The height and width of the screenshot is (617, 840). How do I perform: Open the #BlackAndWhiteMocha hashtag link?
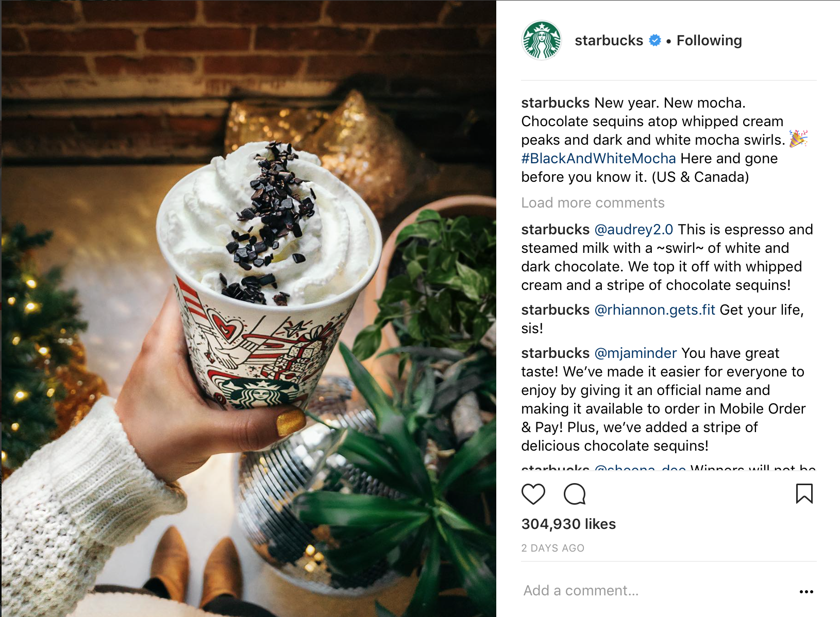click(598, 158)
